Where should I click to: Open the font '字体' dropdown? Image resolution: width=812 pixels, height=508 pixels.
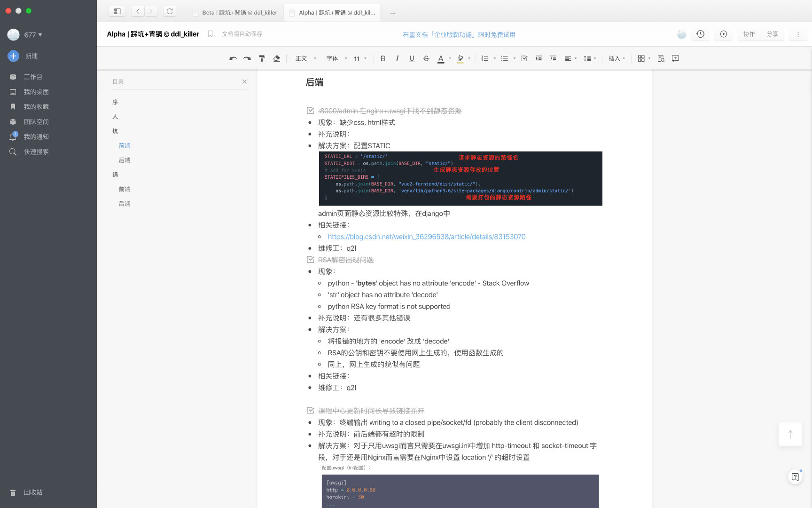point(337,58)
